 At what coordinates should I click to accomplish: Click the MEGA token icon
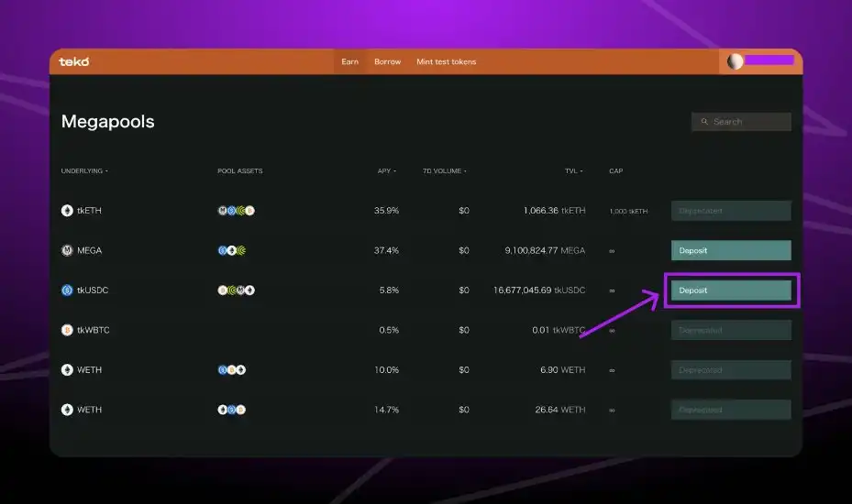[x=67, y=250]
